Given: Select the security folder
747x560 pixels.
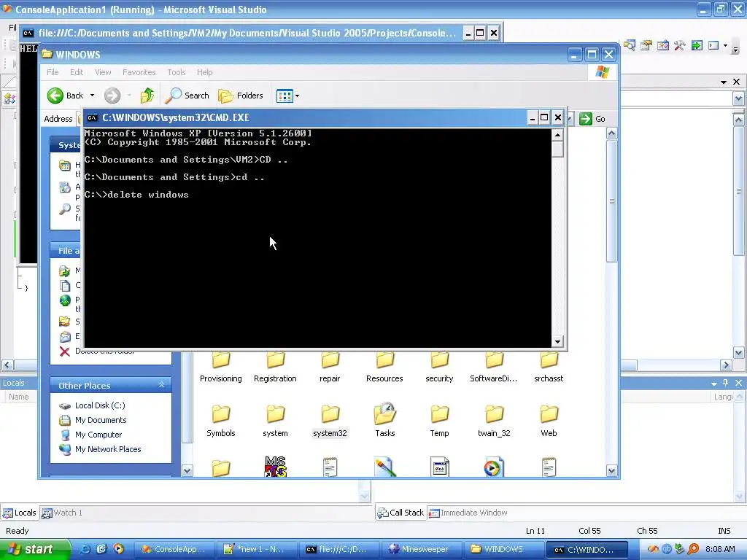Looking at the screenshot, I should [x=439, y=367].
